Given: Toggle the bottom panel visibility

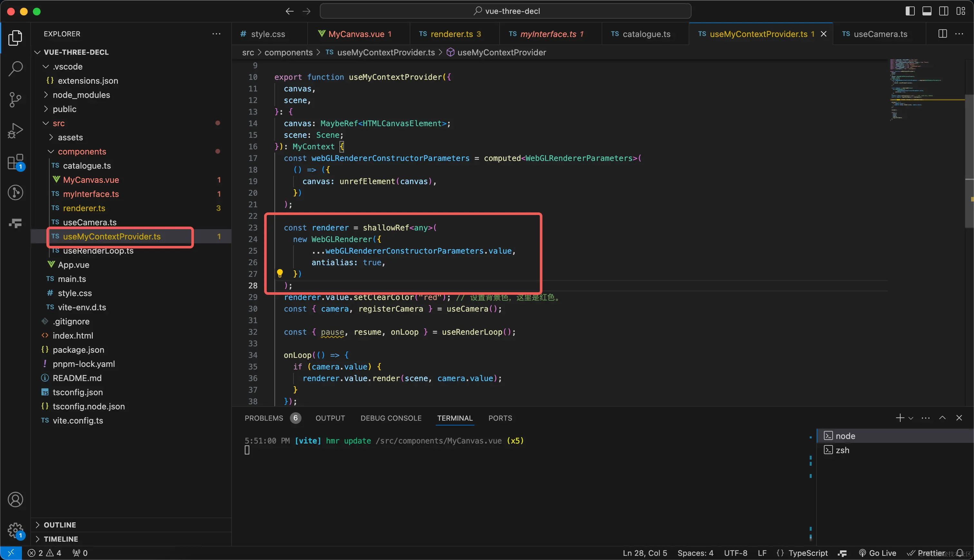Looking at the screenshot, I should coord(927,11).
